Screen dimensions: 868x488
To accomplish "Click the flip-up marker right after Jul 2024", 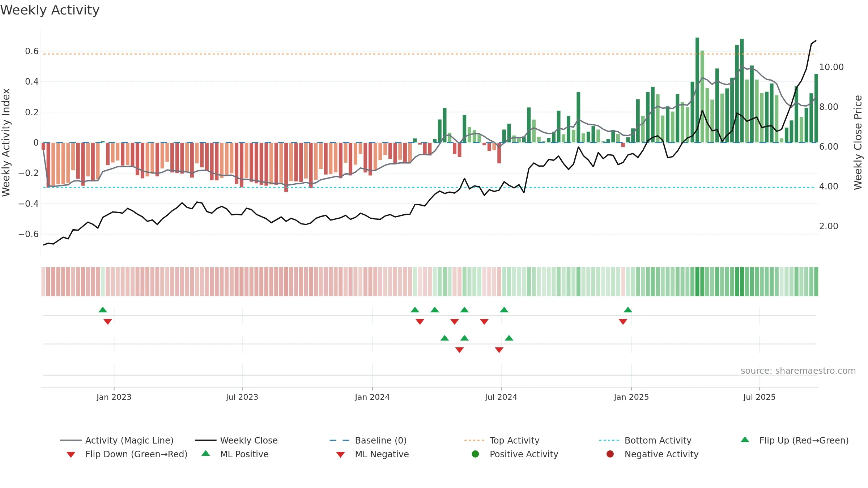I will [504, 310].
